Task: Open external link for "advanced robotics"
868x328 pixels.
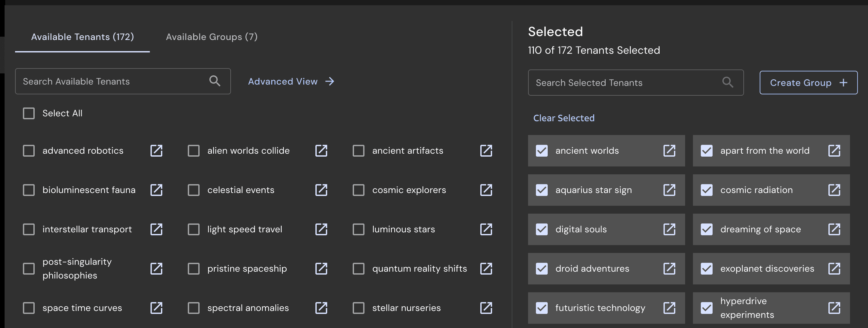Action: tap(156, 151)
